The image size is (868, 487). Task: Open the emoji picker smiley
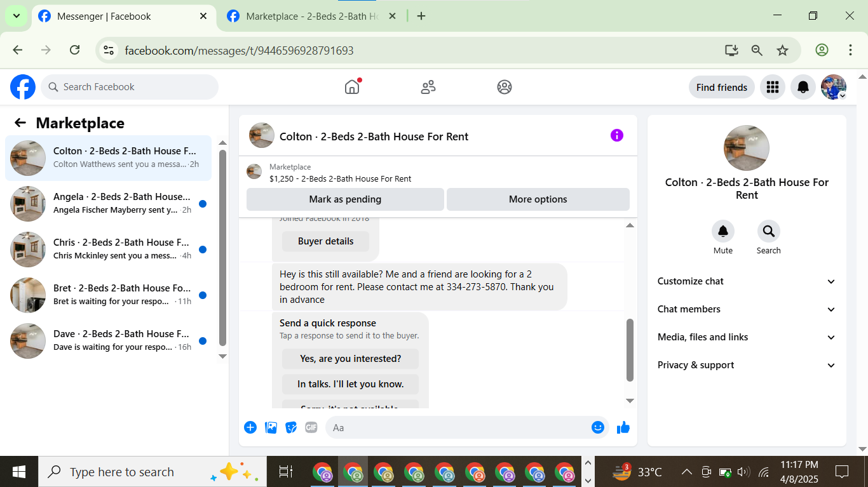[597, 427]
